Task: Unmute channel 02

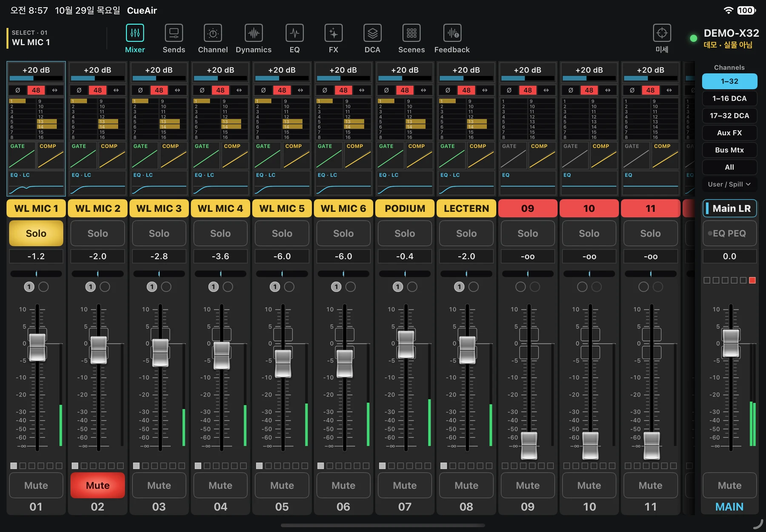Action: click(97, 485)
